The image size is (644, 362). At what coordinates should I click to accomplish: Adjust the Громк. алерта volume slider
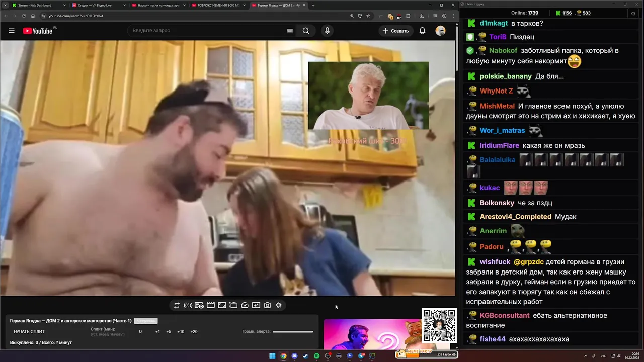tap(293, 332)
